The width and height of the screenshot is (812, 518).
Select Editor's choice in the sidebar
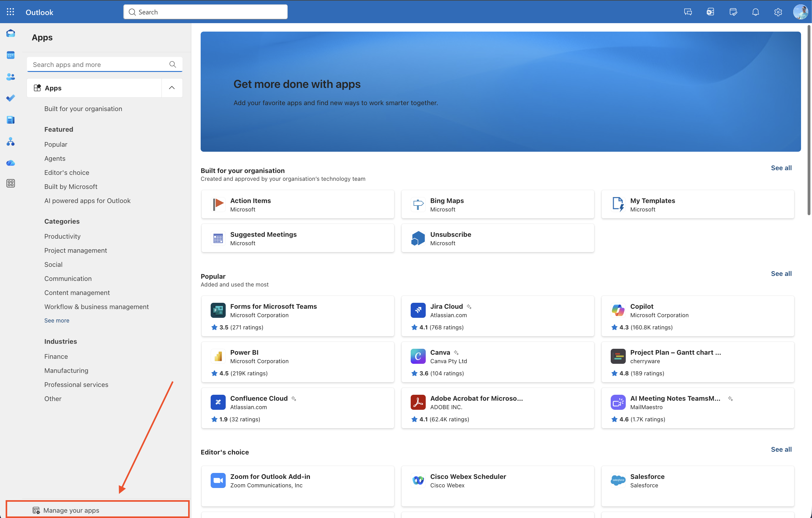point(67,173)
